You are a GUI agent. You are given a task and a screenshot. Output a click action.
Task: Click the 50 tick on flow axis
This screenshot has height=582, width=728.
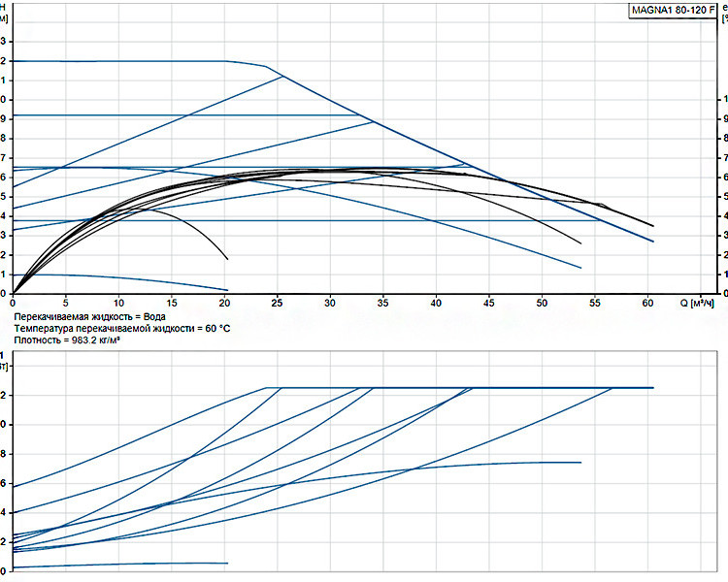coord(542,303)
